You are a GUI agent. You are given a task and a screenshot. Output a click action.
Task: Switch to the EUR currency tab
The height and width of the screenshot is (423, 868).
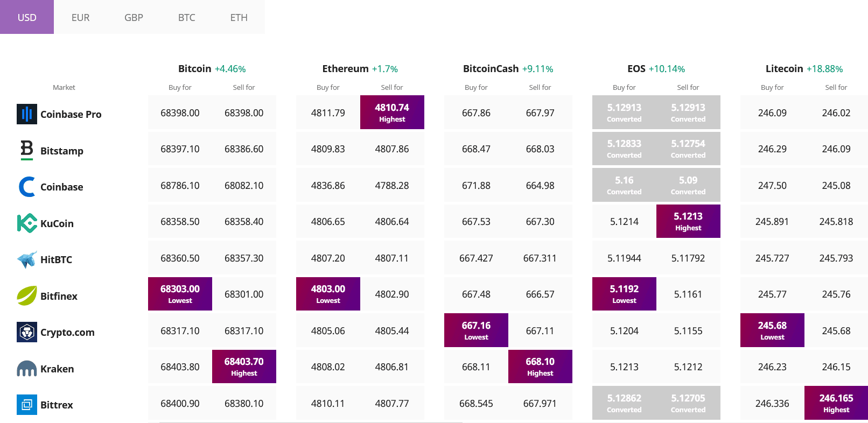[x=80, y=17]
